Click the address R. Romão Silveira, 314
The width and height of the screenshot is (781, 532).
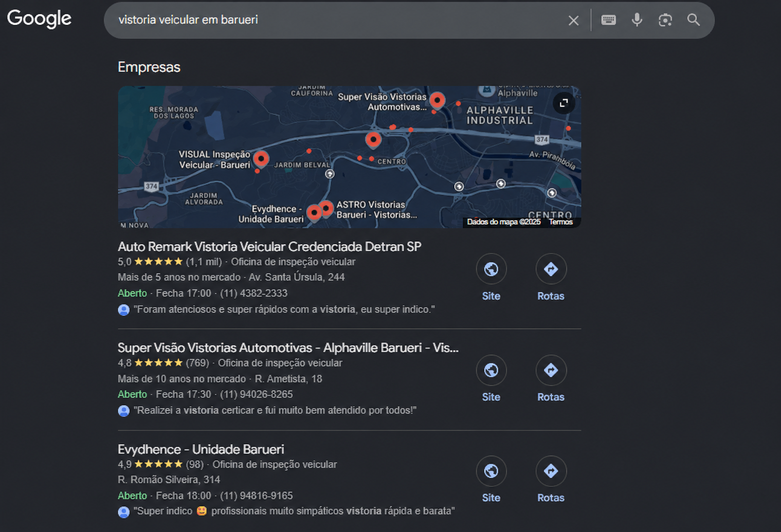click(x=169, y=480)
